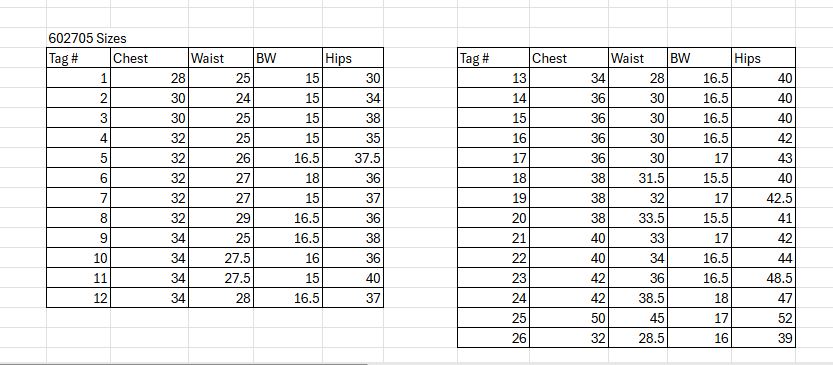Select the left table's Waist header cell

(220, 58)
